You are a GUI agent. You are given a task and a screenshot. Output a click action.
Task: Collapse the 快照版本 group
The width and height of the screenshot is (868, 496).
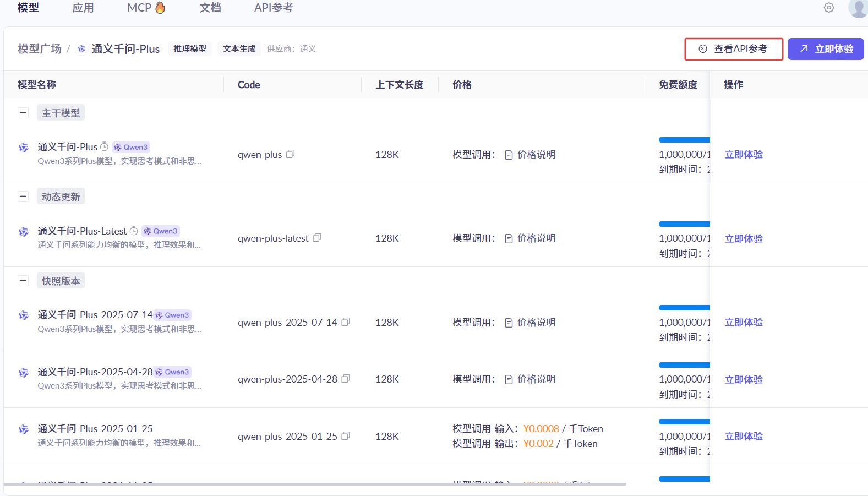tap(23, 281)
